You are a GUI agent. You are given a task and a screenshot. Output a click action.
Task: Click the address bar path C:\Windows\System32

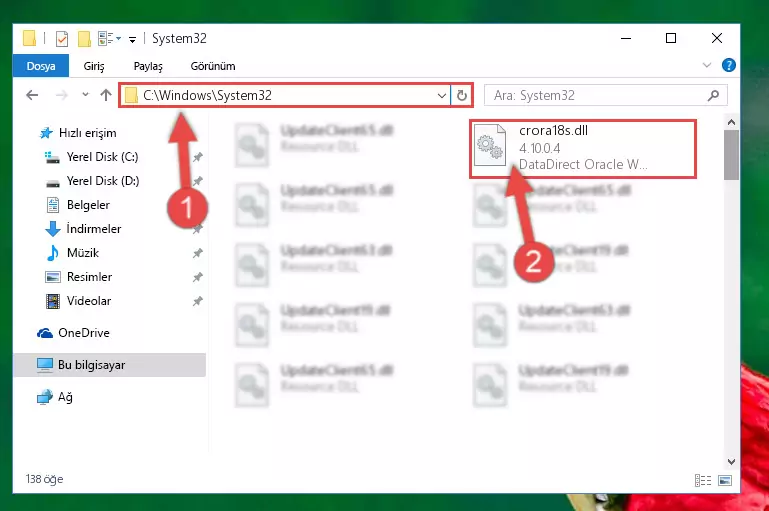tap(207, 95)
